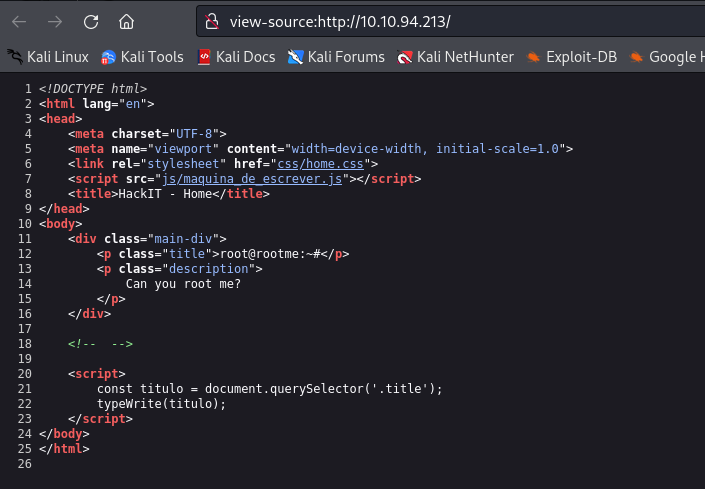This screenshot has width=705, height=489.
Task: Follow the js/maquina_de_escrever.js link
Action: (252, 179)
